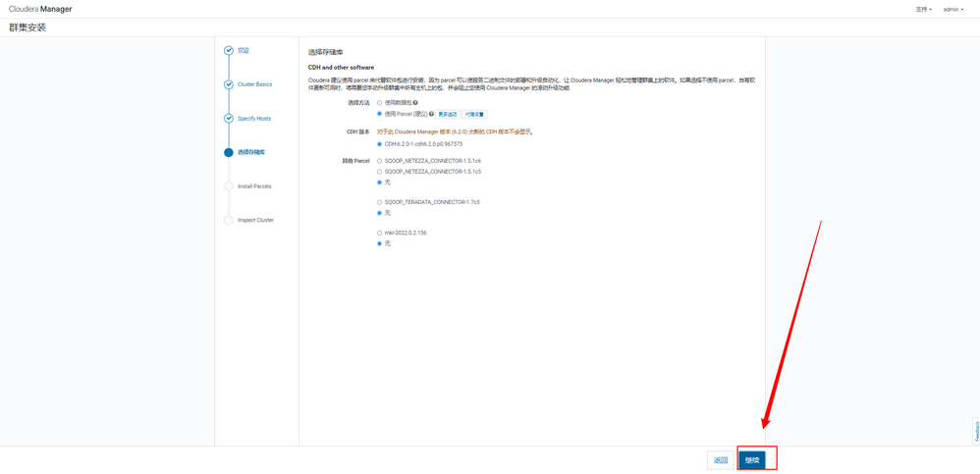980x474 pixels.
Task: Click the CDH and other software heading
Action: click(342, 67)
